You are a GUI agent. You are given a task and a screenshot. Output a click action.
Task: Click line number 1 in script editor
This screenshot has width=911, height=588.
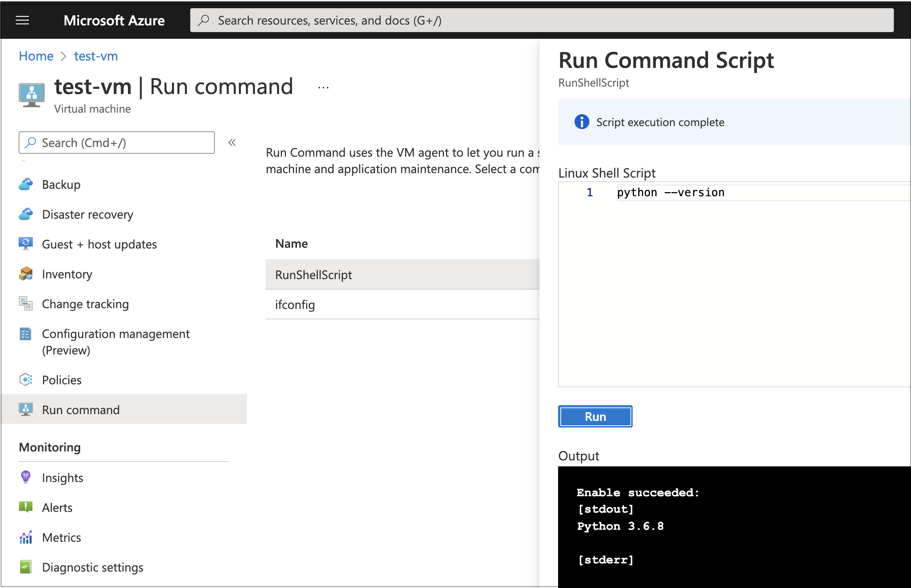(589, 193)
